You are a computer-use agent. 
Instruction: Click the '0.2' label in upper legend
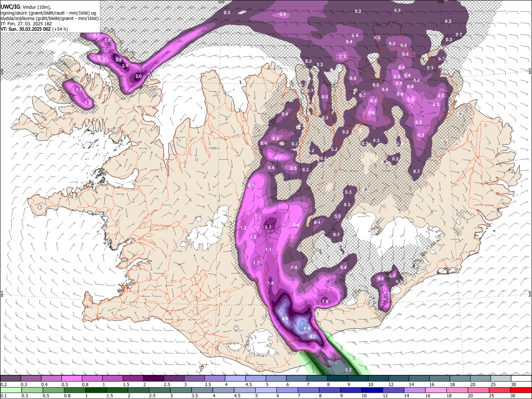(3, 384)
